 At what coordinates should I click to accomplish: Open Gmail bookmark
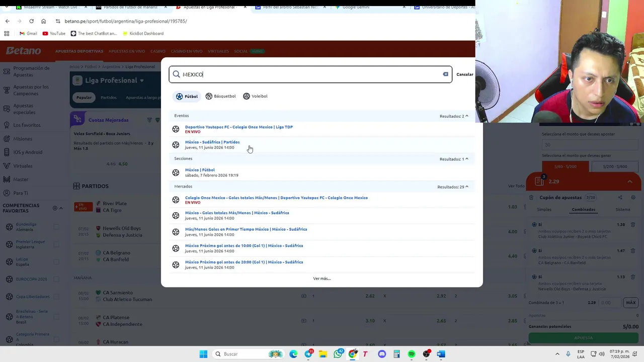(x=28, y=34)
